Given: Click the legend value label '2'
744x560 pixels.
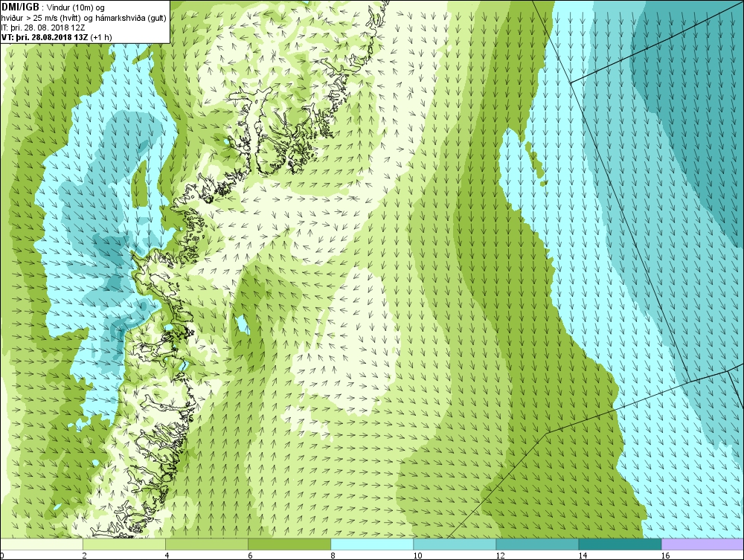Looking at the screenshot, I should tap(85, 556).
